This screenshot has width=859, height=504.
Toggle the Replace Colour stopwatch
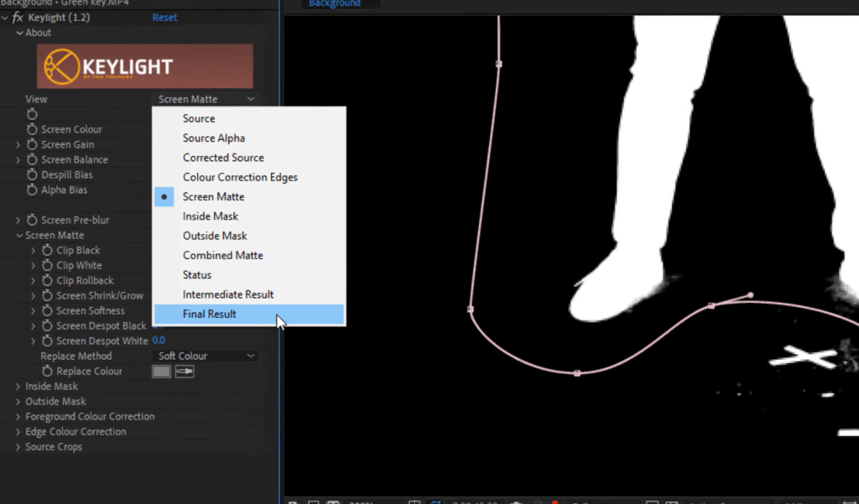pos(47,372)
